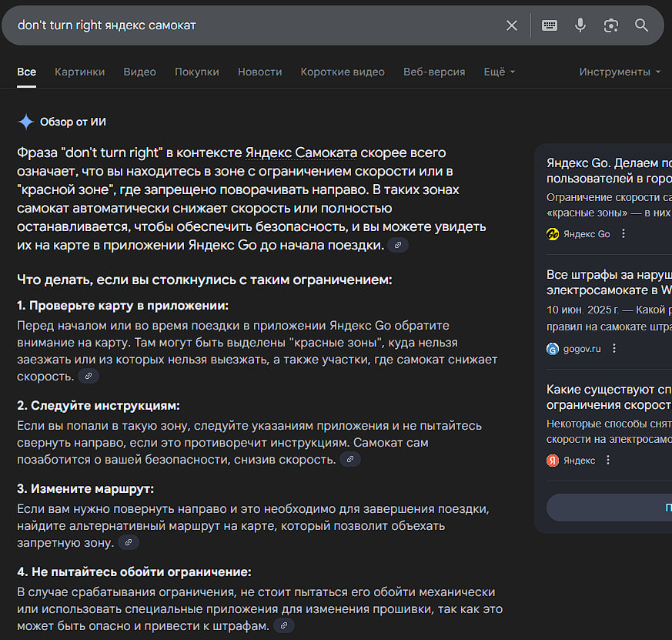
Task: Clear the search query with the X icon
Action: (x=512, y=25)
